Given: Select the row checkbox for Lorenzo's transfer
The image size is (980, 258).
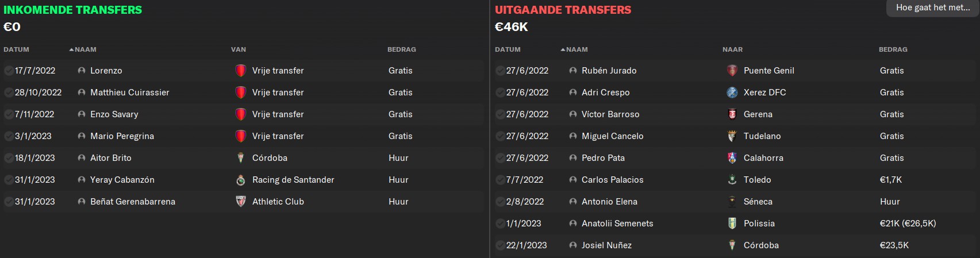Looking at the screenshot, I should 9,71.
